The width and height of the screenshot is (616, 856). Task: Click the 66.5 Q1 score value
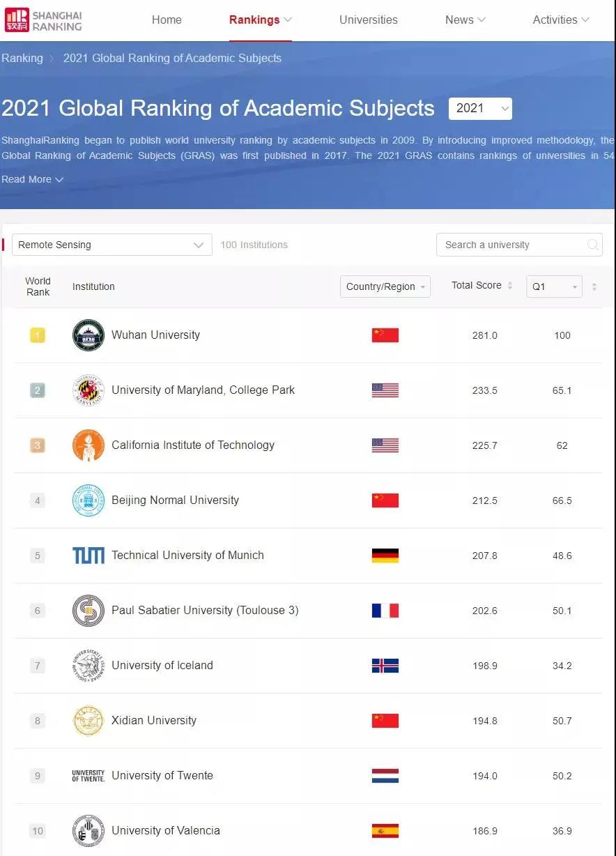[x=562, y=500]
